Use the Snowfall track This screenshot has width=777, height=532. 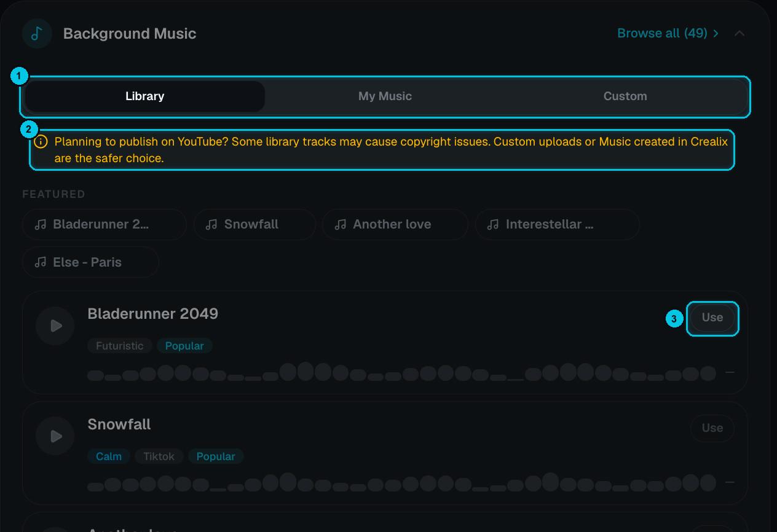[712, 428]
